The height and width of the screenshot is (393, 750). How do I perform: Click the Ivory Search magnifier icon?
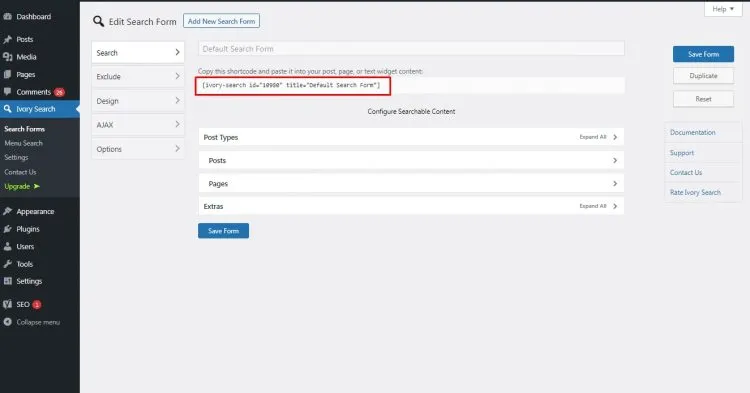pos(7,109)
